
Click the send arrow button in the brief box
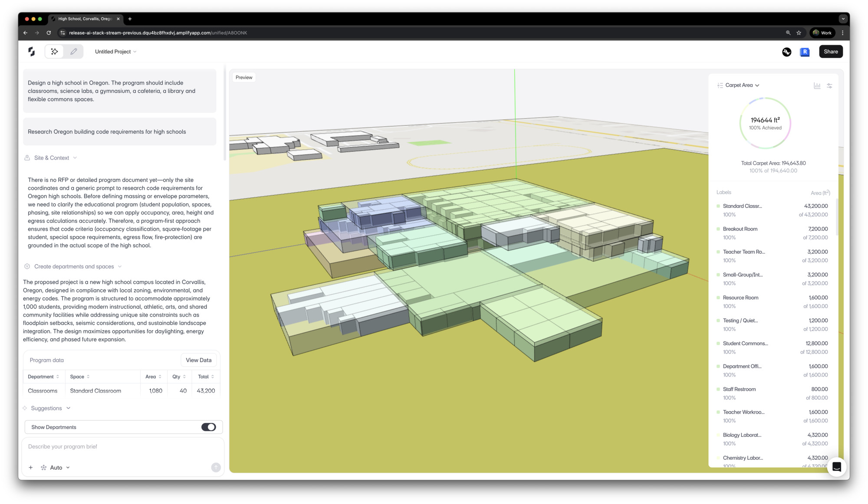click(216, 468)
